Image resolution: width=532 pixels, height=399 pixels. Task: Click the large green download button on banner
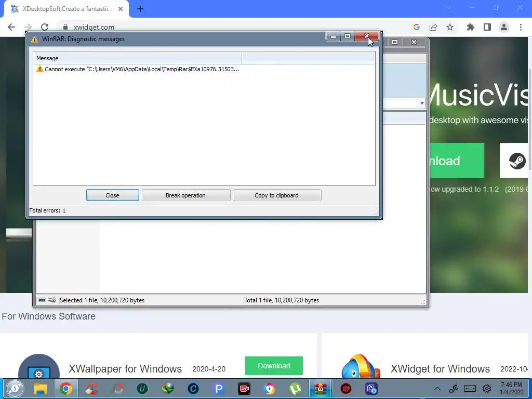(x=457, y=161)
